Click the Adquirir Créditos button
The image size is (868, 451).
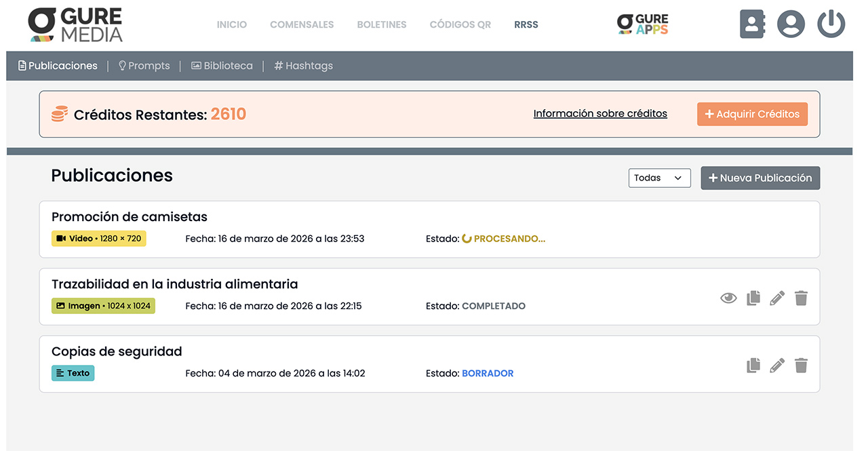752,114
